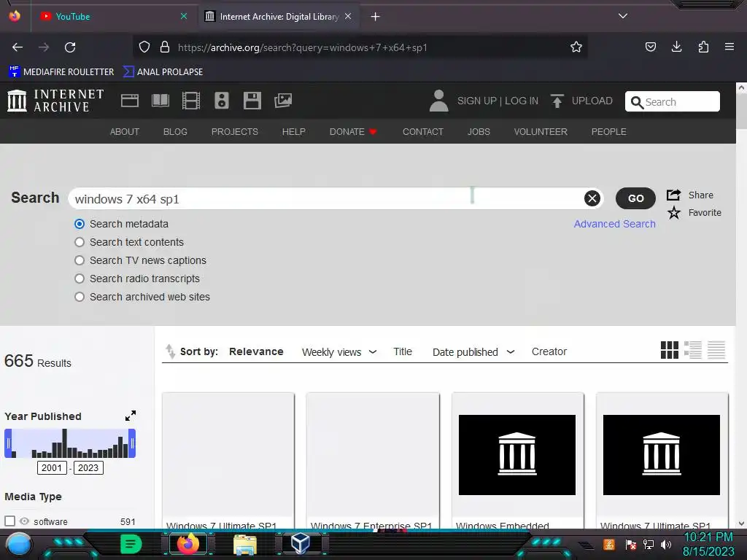This screenshot has height=560, width=747.
Task: Open File Explorer from taskbar
Action: coord(245,544)
